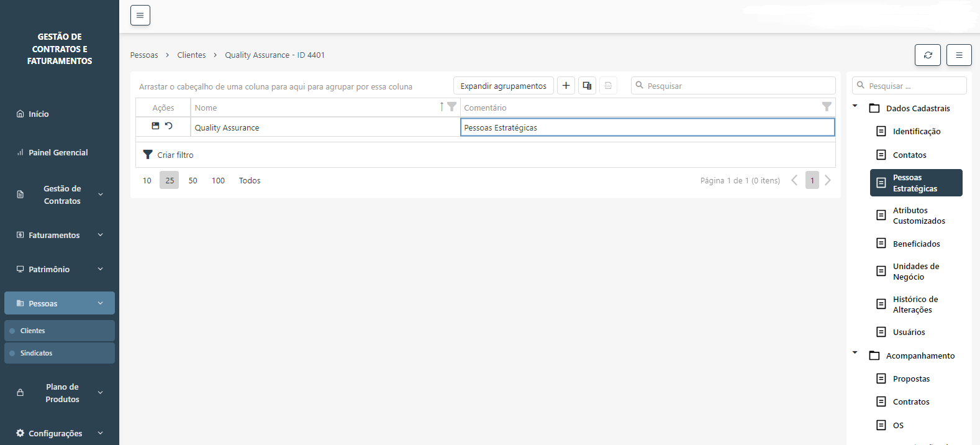Open Painel Gerencial in the sidebar
The image size is (980, 445).
pos(58,152)
